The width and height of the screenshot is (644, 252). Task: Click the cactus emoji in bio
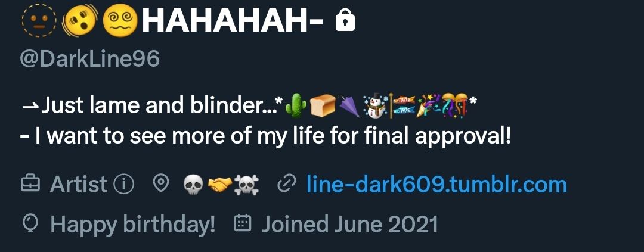[x=296, y=105]
